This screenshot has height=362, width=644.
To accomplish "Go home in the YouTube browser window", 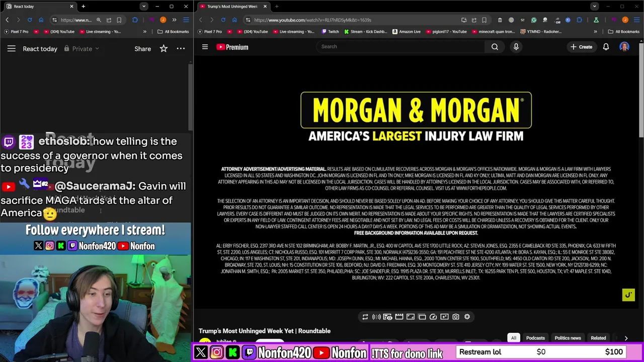I will click(234, 20).
